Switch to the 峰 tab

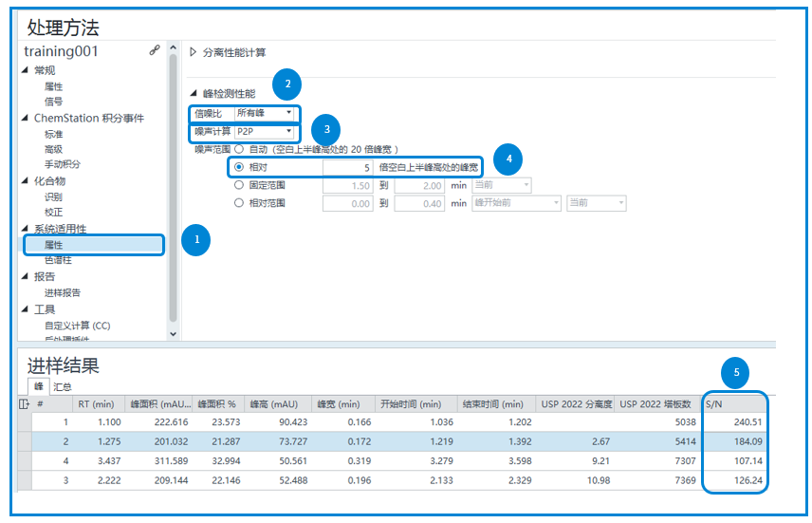point(38,386)
